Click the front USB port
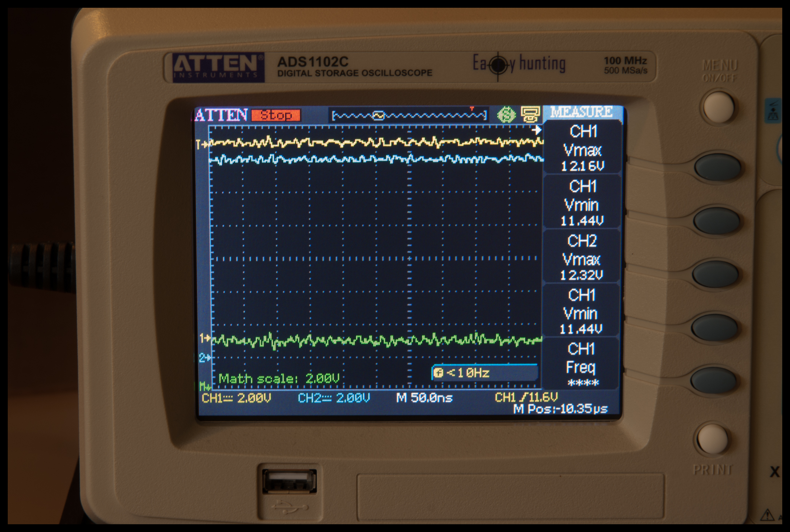Image resolution: width=790 pixels, height=532 pixels. [289, 481]
